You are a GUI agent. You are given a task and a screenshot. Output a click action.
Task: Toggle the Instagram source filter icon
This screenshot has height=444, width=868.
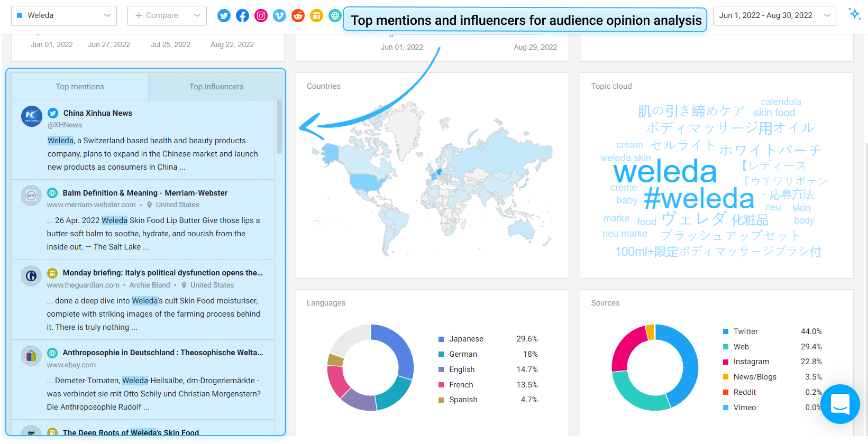[x=261, y=16]
